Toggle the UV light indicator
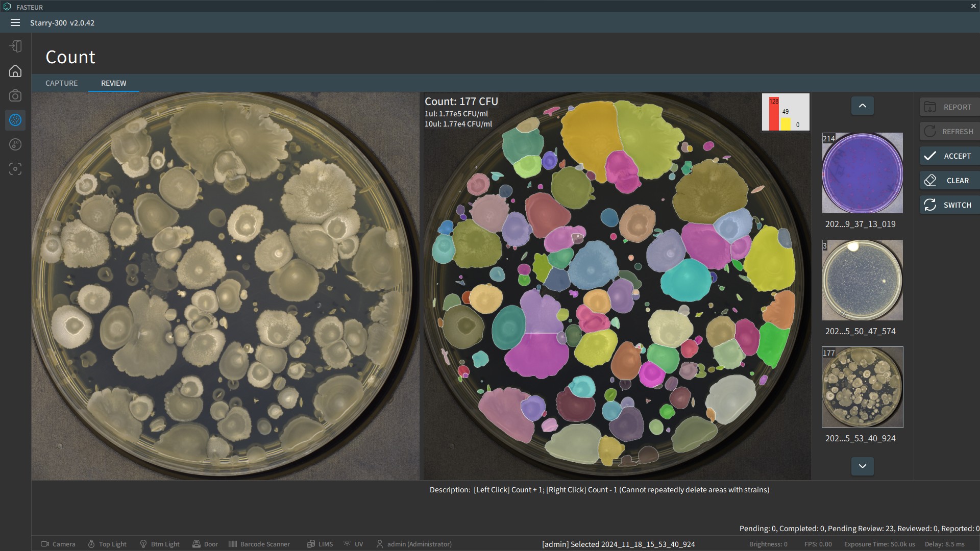Viewport: 980px width, 551px height. coord(348,544)
